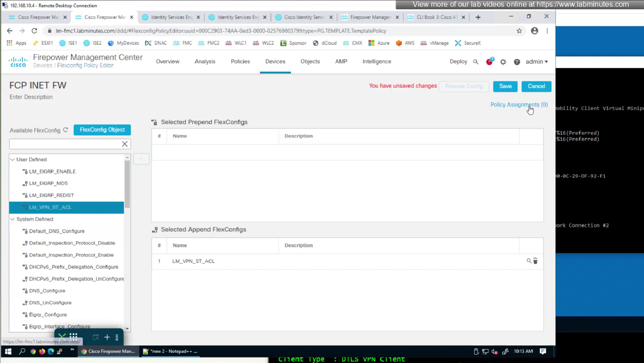Collapse the User Defined tree group

point(13,160)
